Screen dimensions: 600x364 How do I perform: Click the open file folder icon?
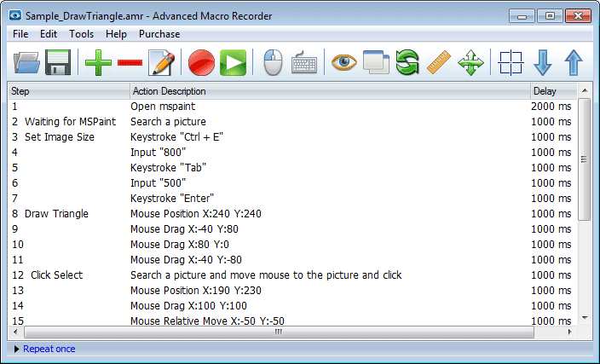click(x=26, y=62)
